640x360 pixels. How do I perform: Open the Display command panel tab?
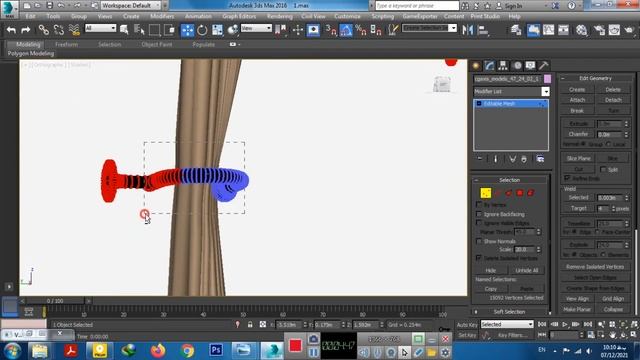click(x=530, y=65)
